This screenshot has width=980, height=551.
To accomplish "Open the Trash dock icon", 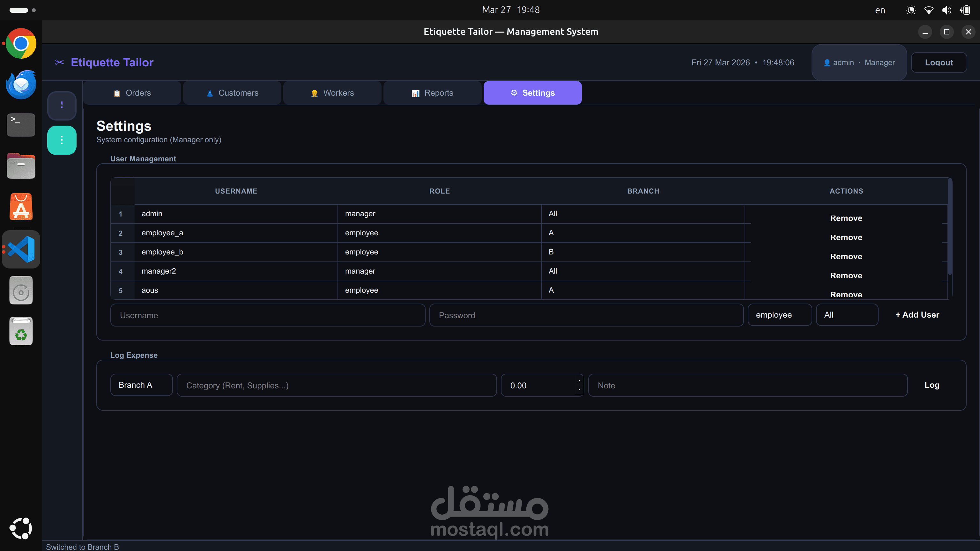I will 21,331.
